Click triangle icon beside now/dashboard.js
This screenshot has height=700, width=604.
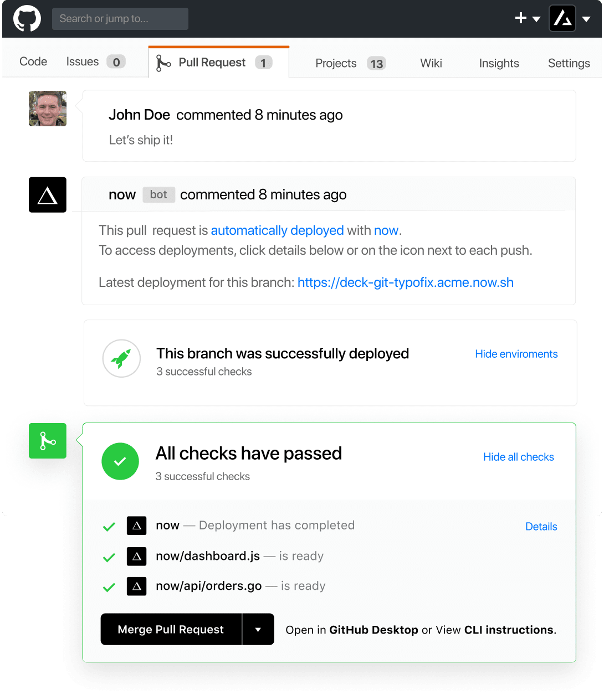[136, 556]
